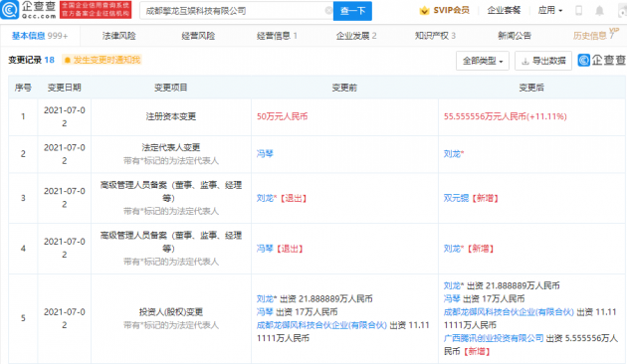Open 冯琴 link in row two
Viewport: 627px width, 364px height.
pos(265,154)
